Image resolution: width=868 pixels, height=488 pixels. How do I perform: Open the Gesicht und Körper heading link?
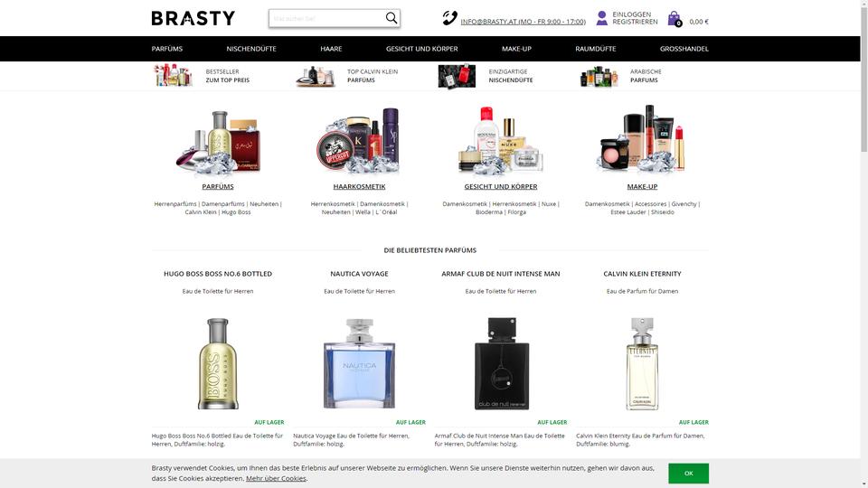point(501,186)
